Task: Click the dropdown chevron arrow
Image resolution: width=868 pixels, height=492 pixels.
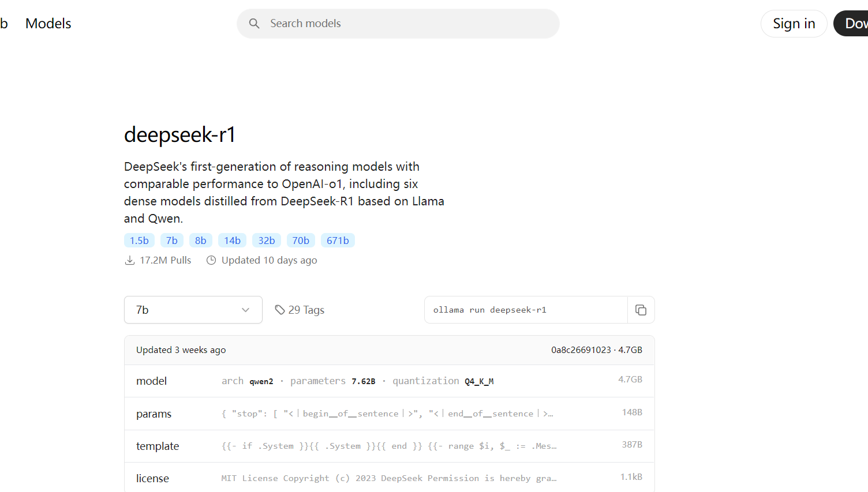Action: (x=246, y=310)
